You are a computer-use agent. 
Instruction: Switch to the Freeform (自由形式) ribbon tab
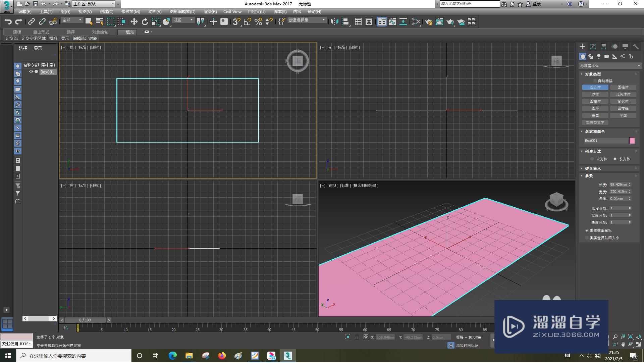(x=41, y=32)
